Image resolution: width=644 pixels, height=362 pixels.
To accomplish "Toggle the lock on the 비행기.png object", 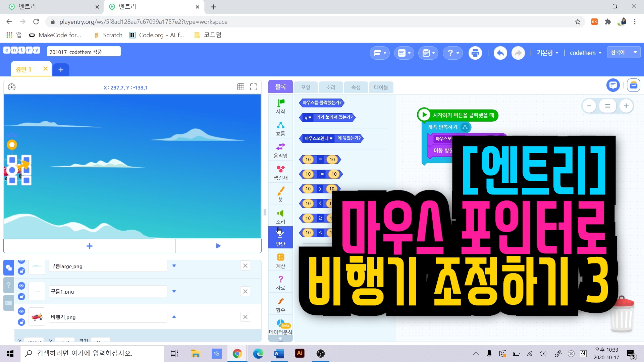I will [21, 322].
